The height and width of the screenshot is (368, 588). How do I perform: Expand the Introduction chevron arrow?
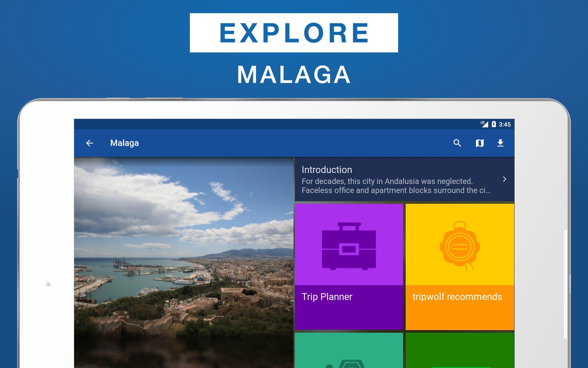pos(505,179)
